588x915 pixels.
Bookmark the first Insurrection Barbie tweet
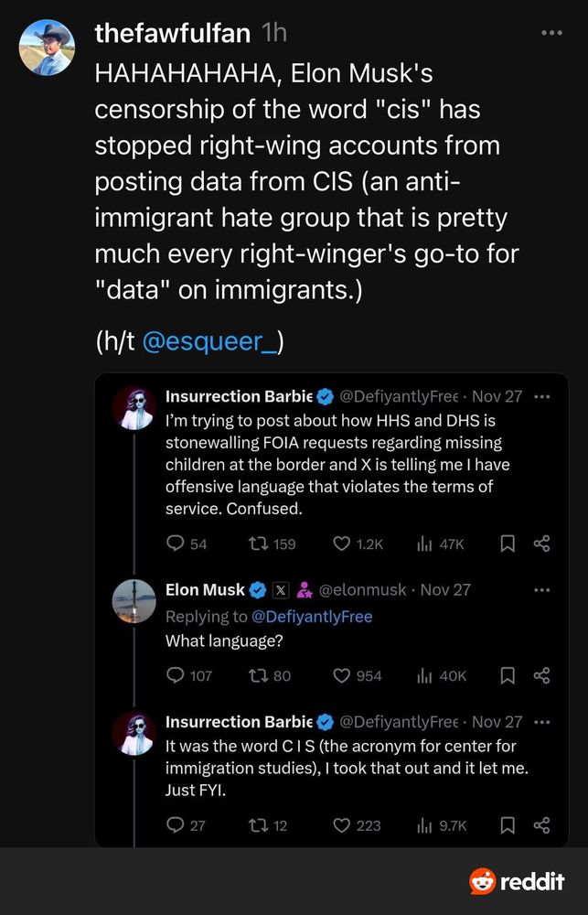(x=508, y=544)
